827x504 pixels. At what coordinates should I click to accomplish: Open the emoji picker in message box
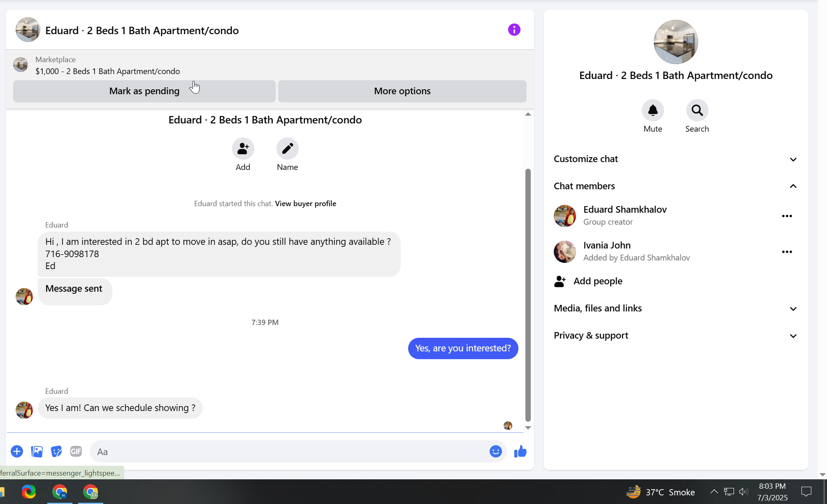coord(495,451)
